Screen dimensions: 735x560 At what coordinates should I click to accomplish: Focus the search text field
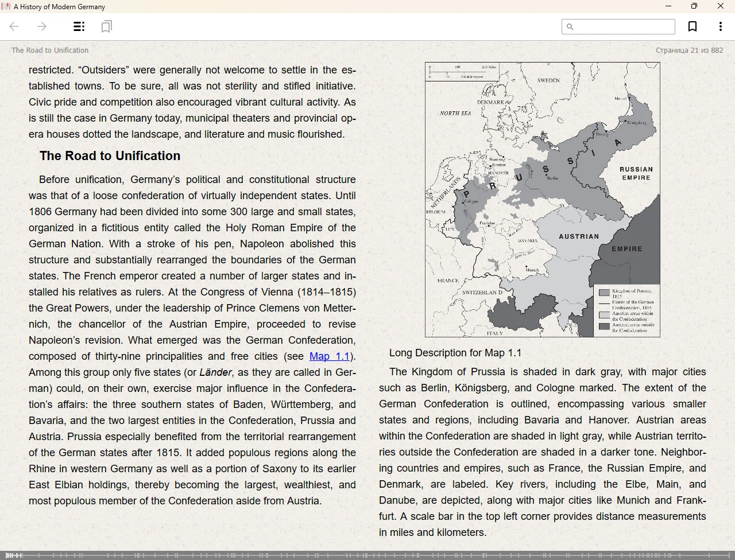point(623,27)
